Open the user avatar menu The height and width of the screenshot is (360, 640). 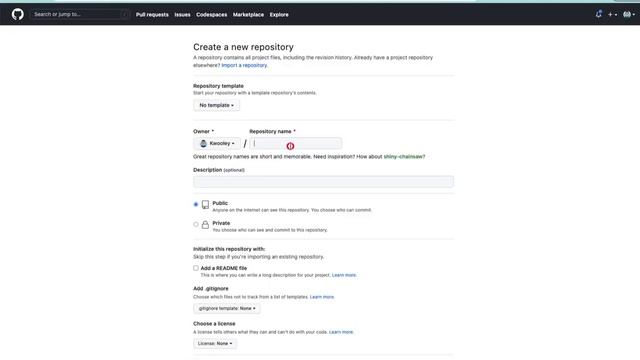[x=629, y=15]
